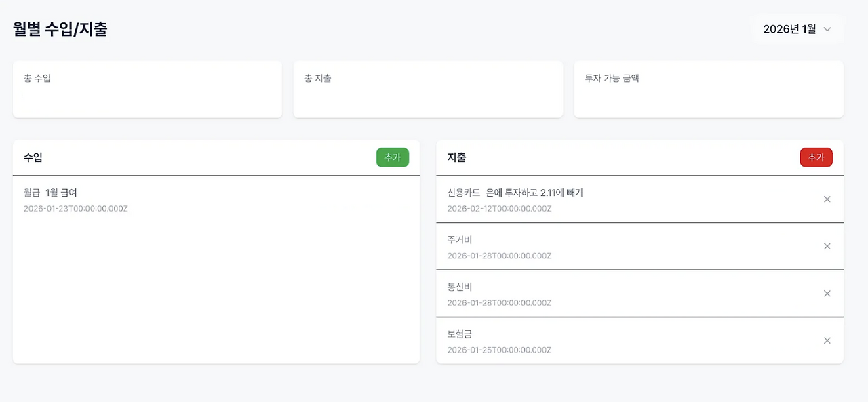
Task: Click the 통신비 expense label
Action: (x=460, y=287)
